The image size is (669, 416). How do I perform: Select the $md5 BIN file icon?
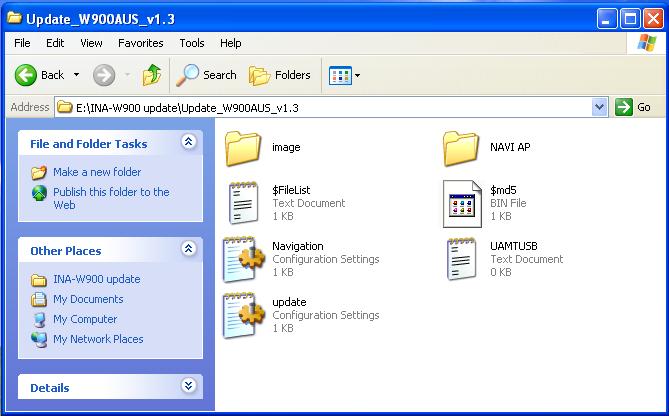[462, 204]
